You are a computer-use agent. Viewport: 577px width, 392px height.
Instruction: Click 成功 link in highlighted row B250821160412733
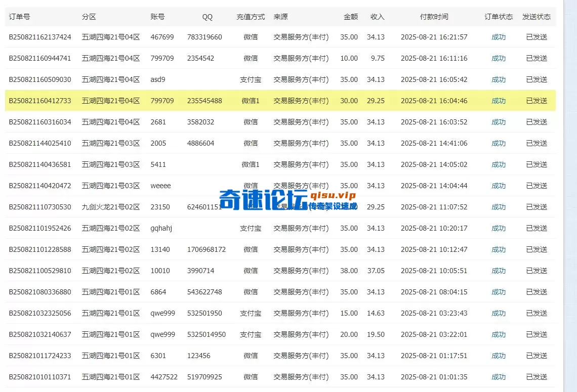pos(498,101)
